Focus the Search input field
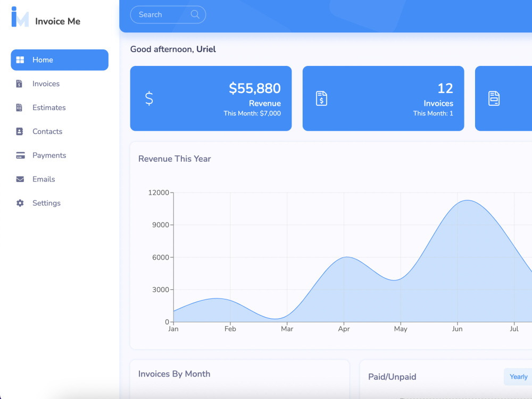The image size is (532, 399). pos(168,14)
